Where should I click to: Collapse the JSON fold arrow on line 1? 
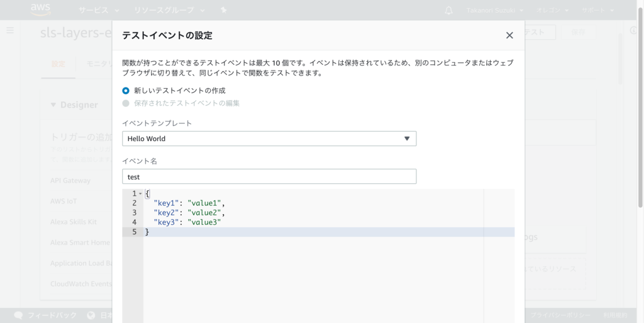pos(140,193)
